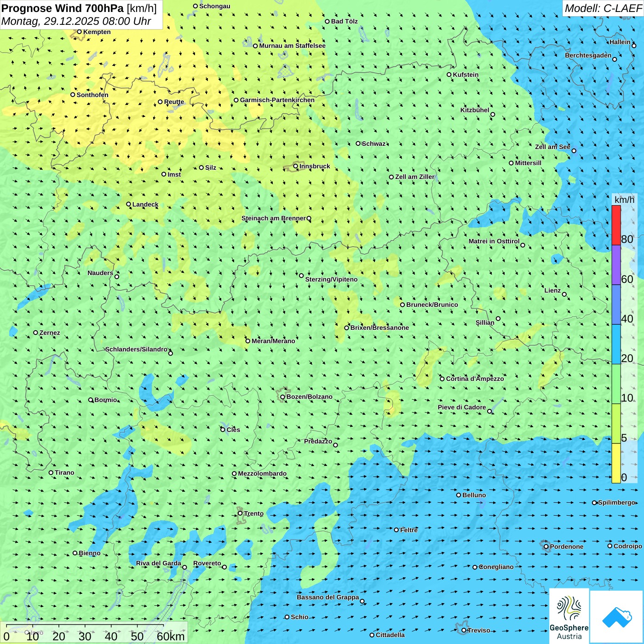This screenshot has width=644, height=644.
Task: Select the Belluno city marker
Action: pos(459,495)
